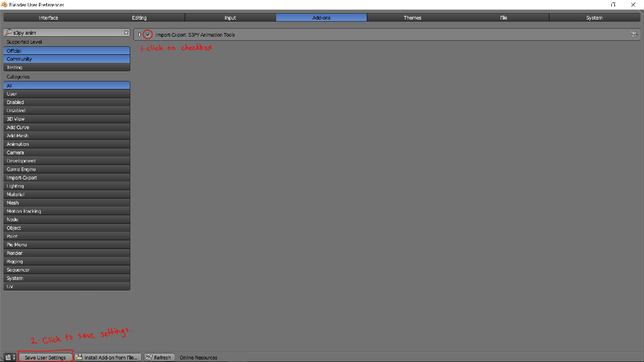Select the Material category
This screenshot has height=362, width=644.
pyautogui.click(x=67, y=195)
